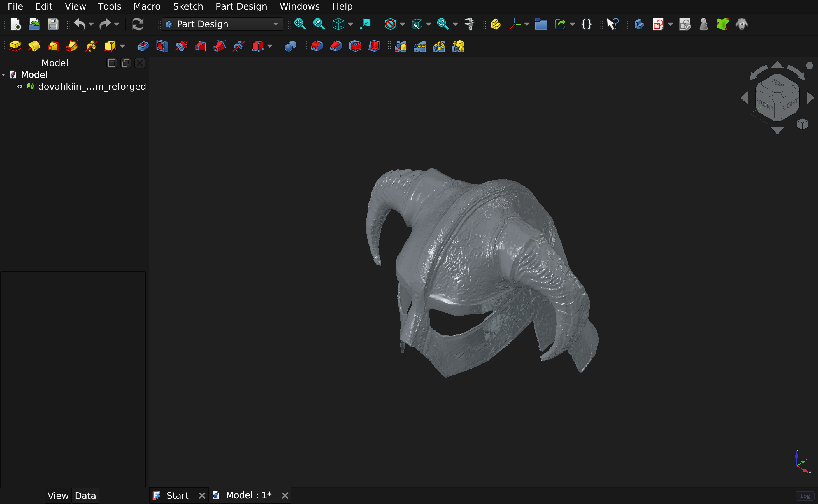Select the Linear Pattern tool
Image resolution: width=818 pixels, height=504 pixels.
[x=419, y=46]
